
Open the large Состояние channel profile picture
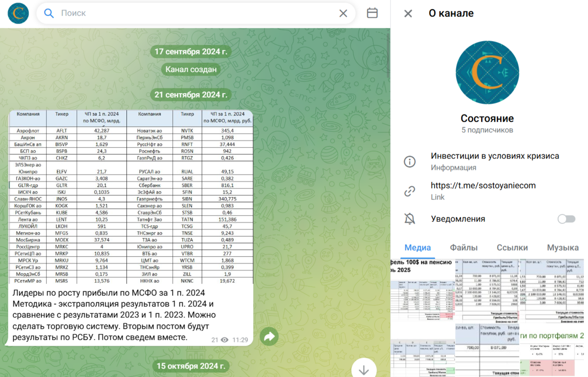tap(487, 73)
